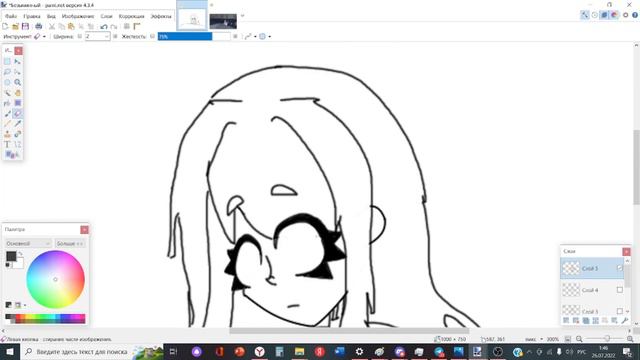Image resolution: width=640 pixels, height=360 pixels.
Task: Toggle the Colors window button
Action: (x=614, y=15)
